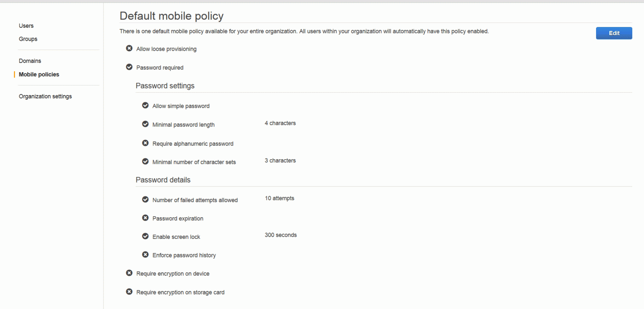Viewport: 644px width, 309px height.
Task: Click the cross icon for Require alphanumeric password
Action: [145, 143]
